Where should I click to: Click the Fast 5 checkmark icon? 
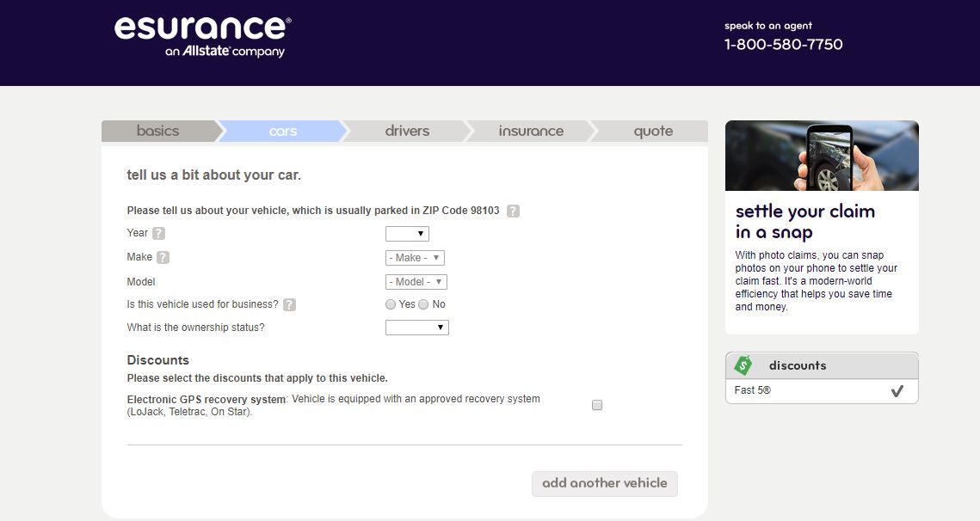point(897,391)
